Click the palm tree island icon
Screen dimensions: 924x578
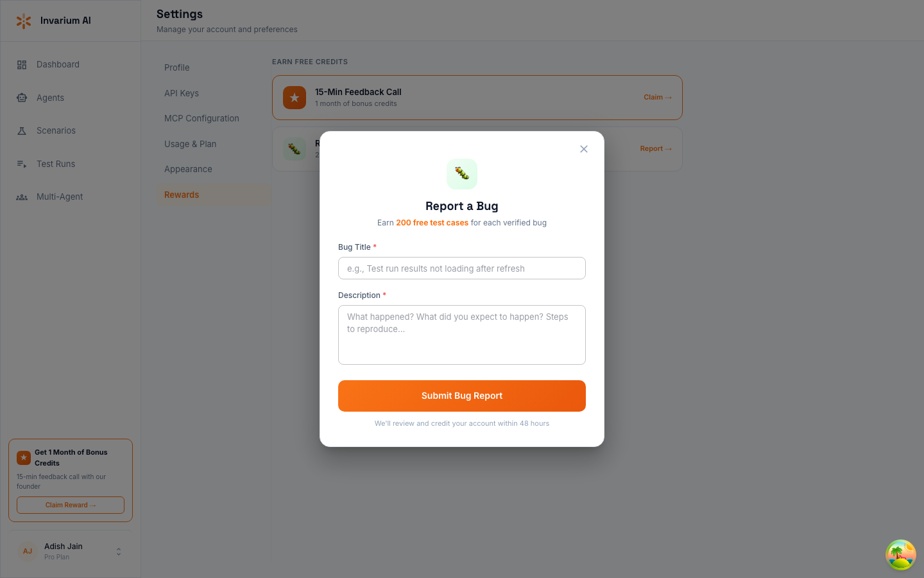(900, 554)
